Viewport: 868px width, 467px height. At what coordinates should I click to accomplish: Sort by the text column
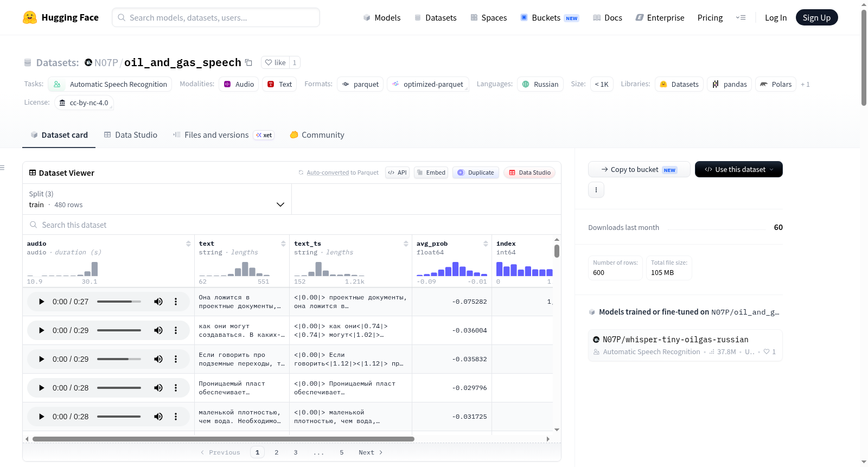pyautogui.click(x=283, y=244)
